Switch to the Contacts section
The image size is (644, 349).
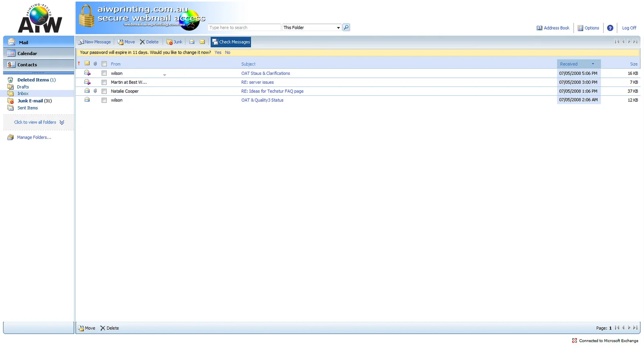[39, 64]
